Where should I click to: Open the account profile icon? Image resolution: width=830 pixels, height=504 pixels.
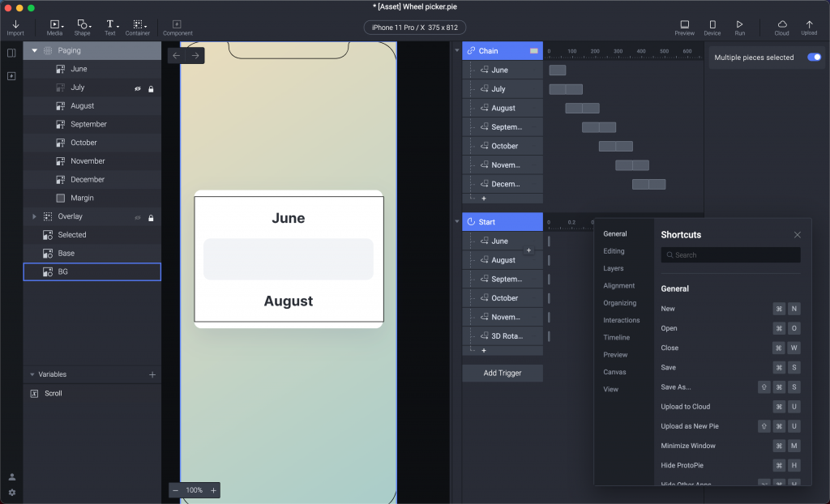click(x=11, y=477)
